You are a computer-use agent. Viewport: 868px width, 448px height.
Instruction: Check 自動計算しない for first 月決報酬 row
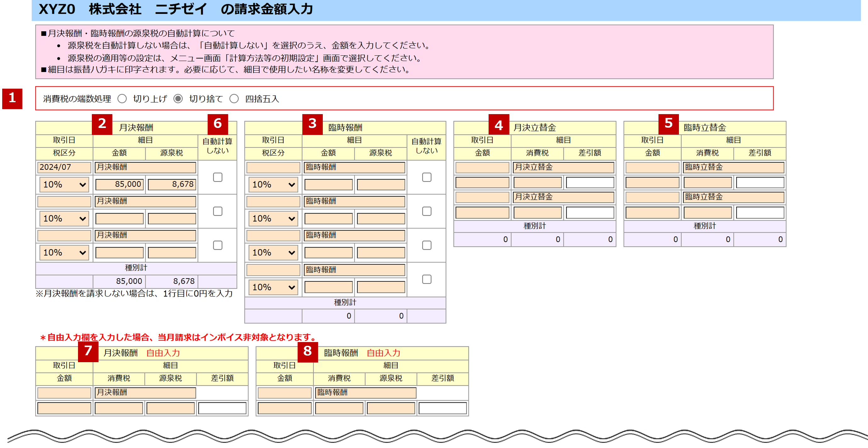coord(218,177)
